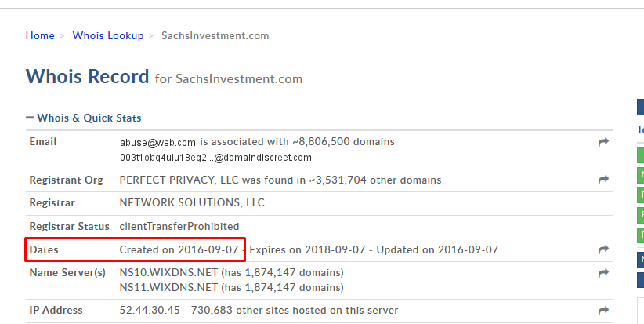
Task: Click share arrow in Registrant Org row
Action: pyautogui.click(x=603, y=180)
